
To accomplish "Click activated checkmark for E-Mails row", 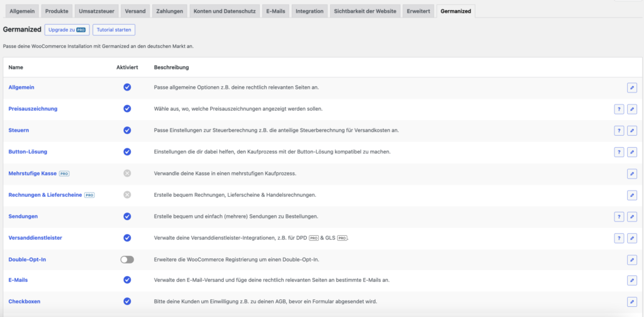I will (127, 280).
